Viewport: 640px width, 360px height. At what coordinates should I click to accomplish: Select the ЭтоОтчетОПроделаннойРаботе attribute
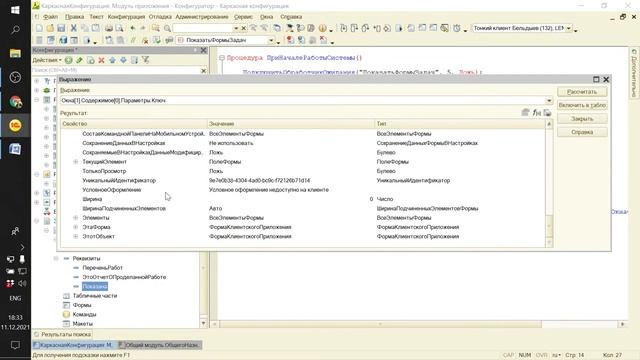124,277
